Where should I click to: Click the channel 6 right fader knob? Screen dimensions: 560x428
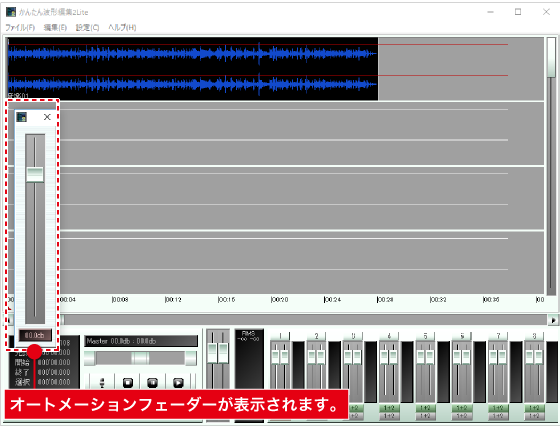point(466,357)
